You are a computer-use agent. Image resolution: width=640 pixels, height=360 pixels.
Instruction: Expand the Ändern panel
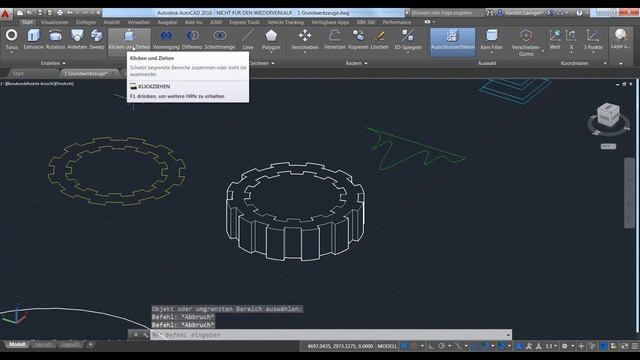356,63
